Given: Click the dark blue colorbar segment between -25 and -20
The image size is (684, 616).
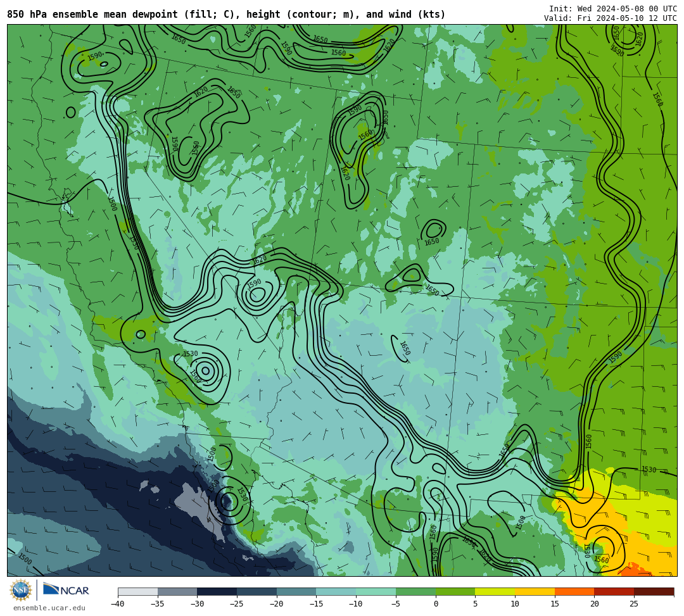Looking at the screenshot, I should coord(257,591).
